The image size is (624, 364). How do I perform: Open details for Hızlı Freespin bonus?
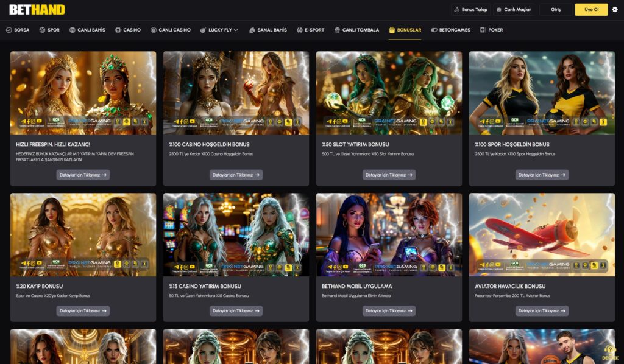point(83,175)
